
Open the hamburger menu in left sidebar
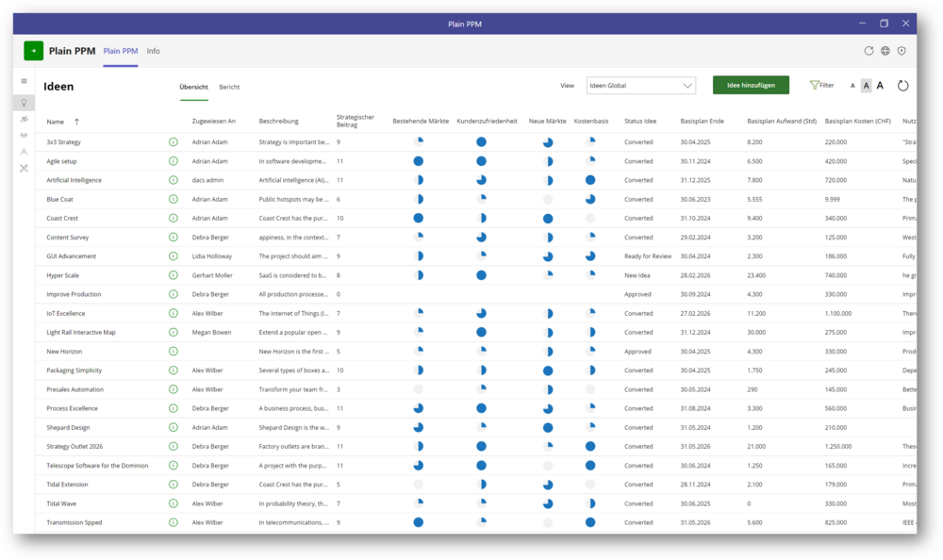[x=24, y=81]
